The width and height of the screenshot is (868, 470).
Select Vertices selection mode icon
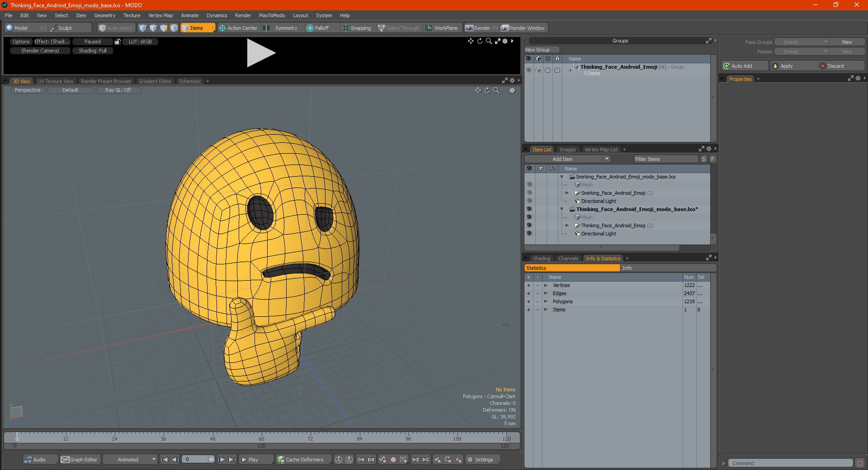pos(143,28)
